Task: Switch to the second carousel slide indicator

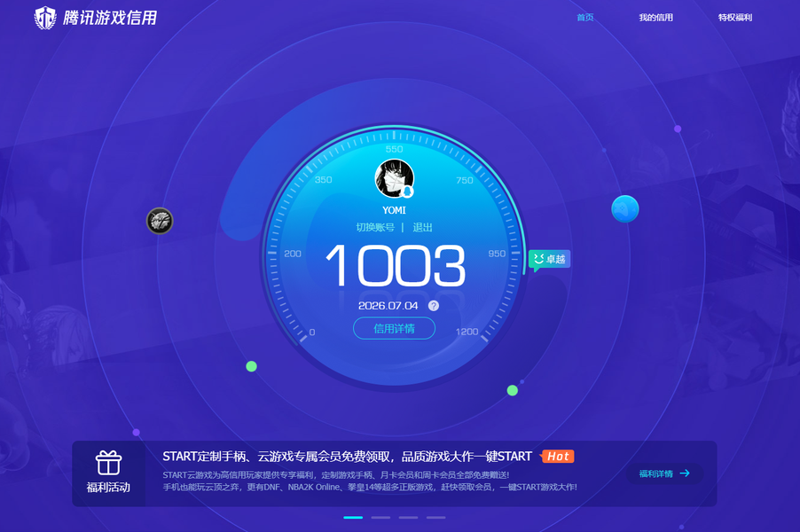Action: click(380, 517)
